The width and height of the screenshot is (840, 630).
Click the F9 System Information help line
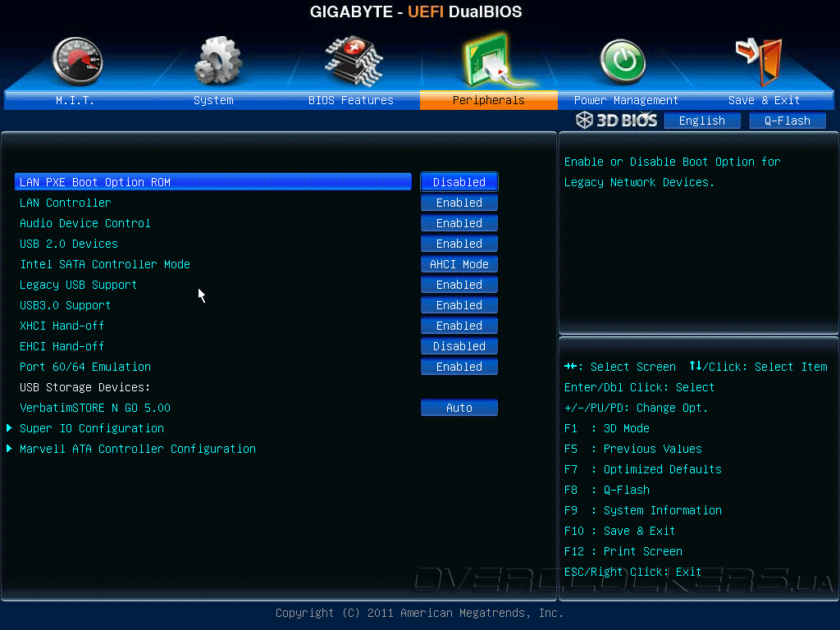tap(643, 510)
